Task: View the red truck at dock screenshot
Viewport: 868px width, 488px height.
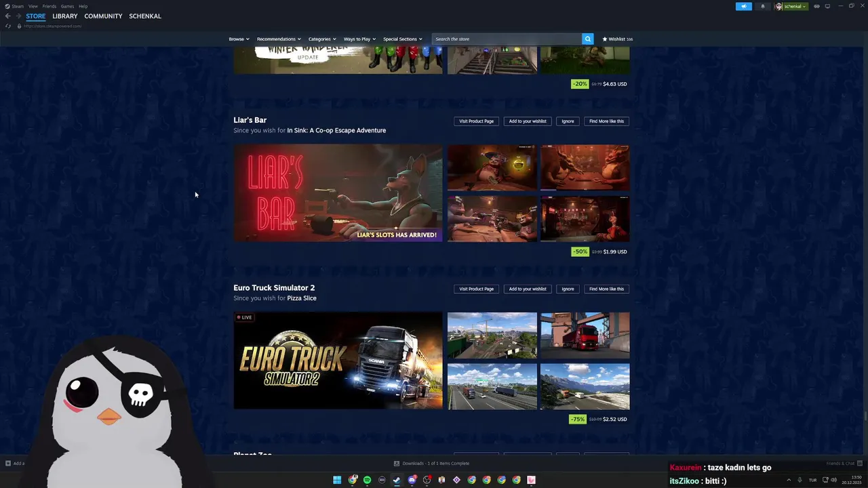Action: pos(585,335)
